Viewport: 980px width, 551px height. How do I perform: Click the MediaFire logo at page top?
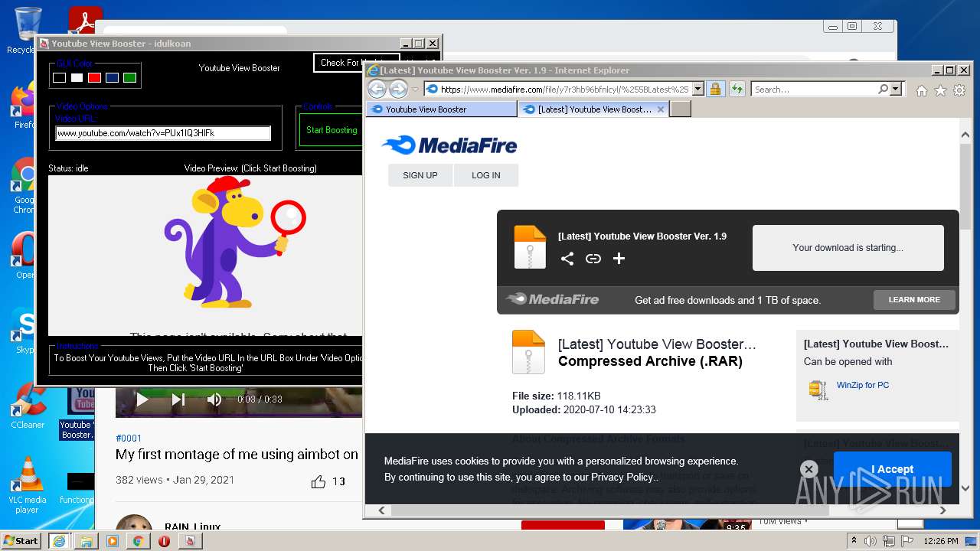point(449,145)
